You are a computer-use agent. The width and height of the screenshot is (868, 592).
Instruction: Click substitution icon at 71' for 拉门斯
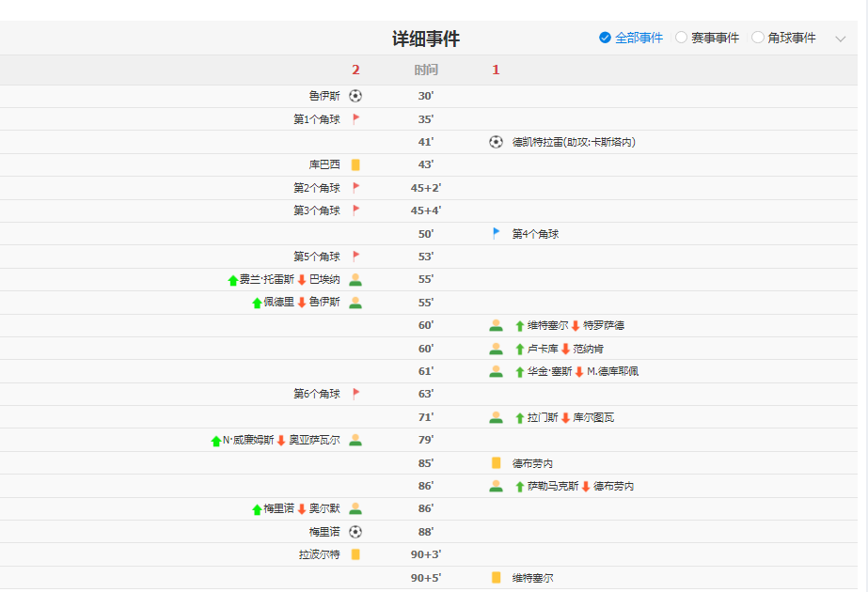click(x=496, y=417)
